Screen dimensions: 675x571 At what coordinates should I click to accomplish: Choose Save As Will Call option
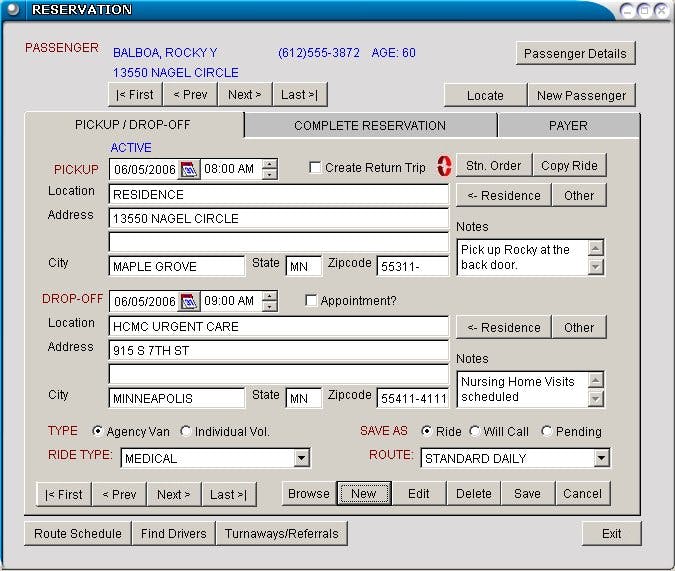point(474,431)
